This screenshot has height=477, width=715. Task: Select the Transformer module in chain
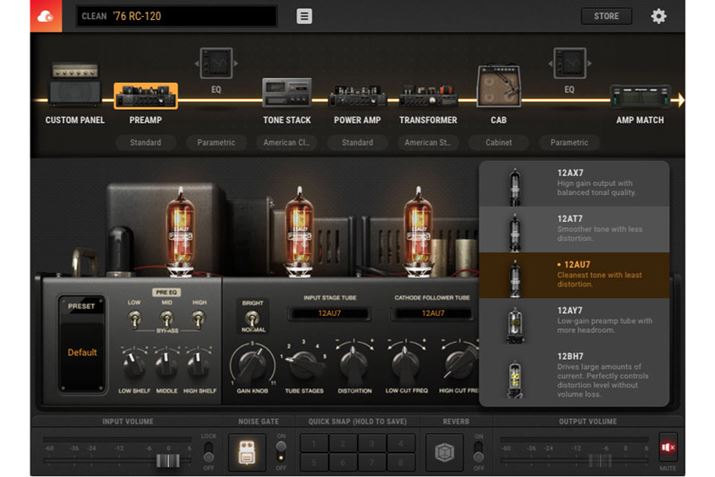point(428,95)
